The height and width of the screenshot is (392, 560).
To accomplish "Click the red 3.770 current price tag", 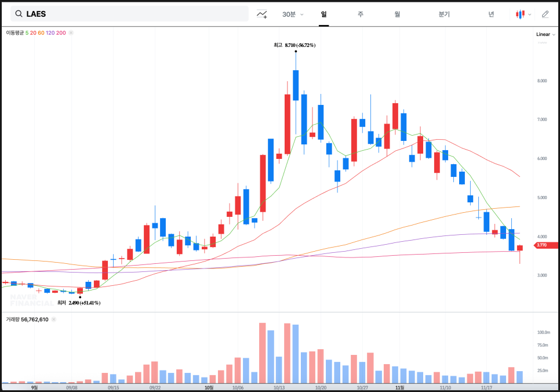I will 545,245.
